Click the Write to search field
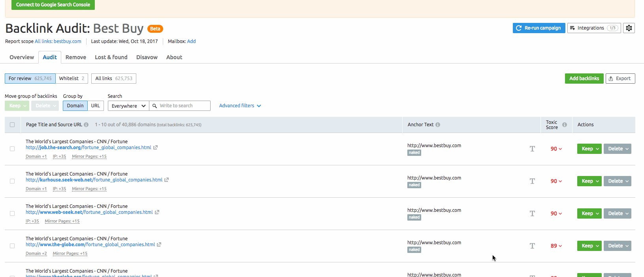Image resolution: width=644 pixels, height=277 pixels. pos(180,106)
